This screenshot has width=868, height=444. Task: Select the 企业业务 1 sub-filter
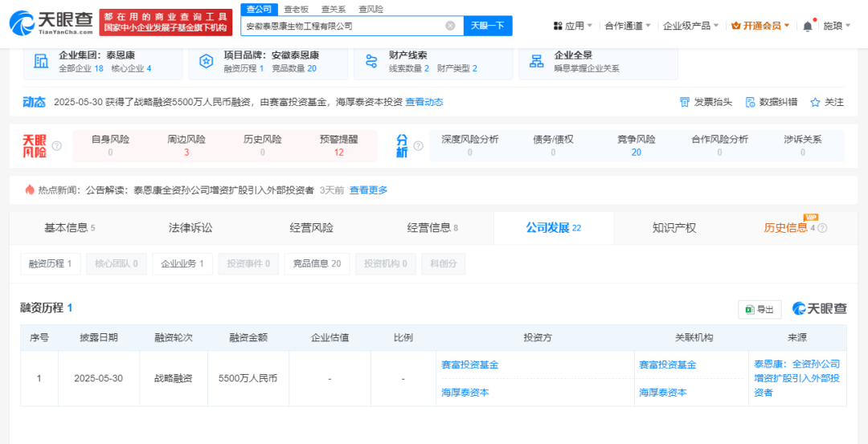click(x=182, y=263)
